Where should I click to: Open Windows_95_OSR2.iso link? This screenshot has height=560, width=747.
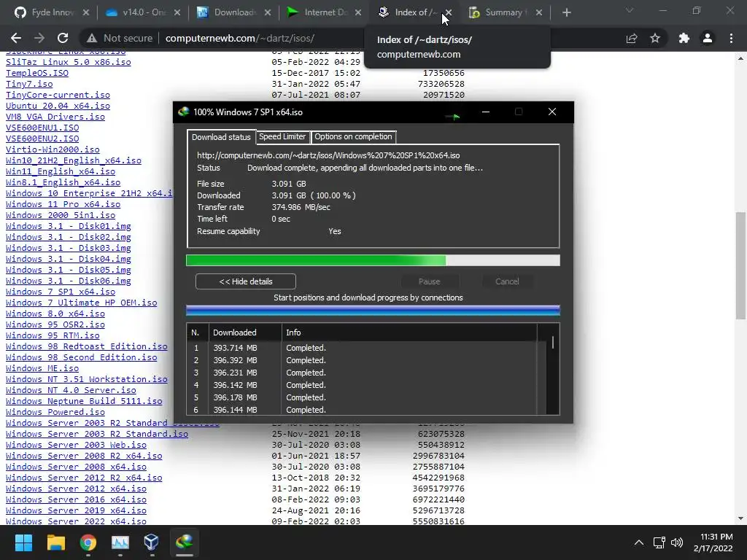pyautogui.click(x=55, y=324)
